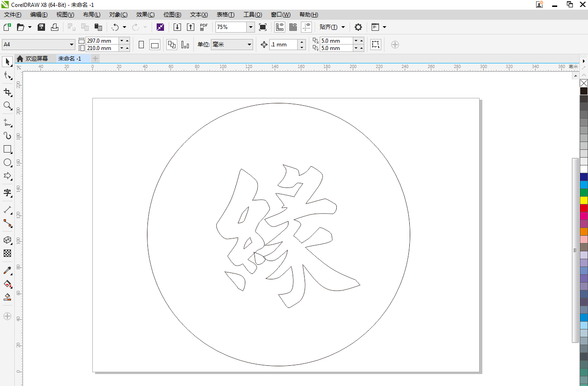
Task: Click the Export icon
Action: pyautogui.click(x=190, y=27)
